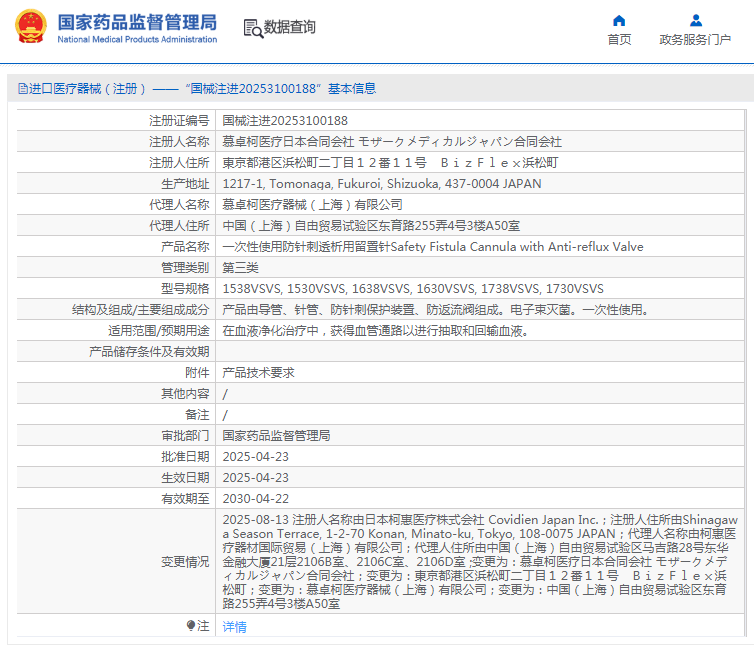Click the 政务服务门户 person icon
This screenshot has height=653, width=754.
click(695, 20)
